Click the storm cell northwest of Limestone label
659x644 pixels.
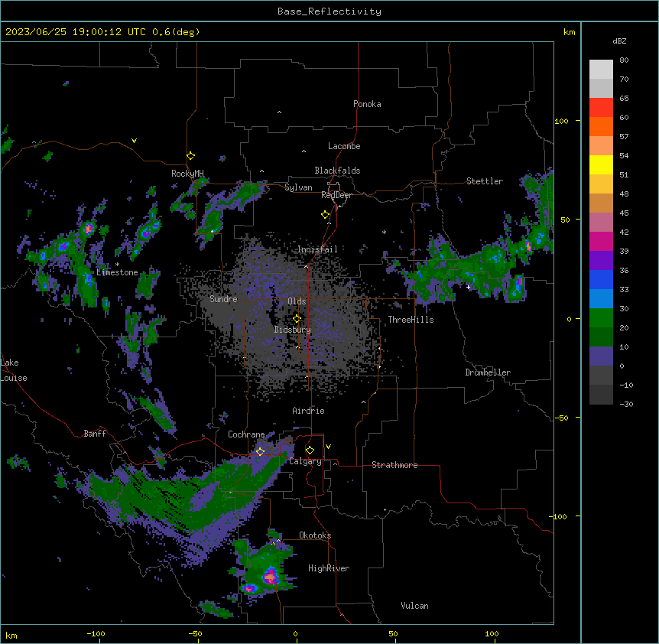[x=89, y=229]
